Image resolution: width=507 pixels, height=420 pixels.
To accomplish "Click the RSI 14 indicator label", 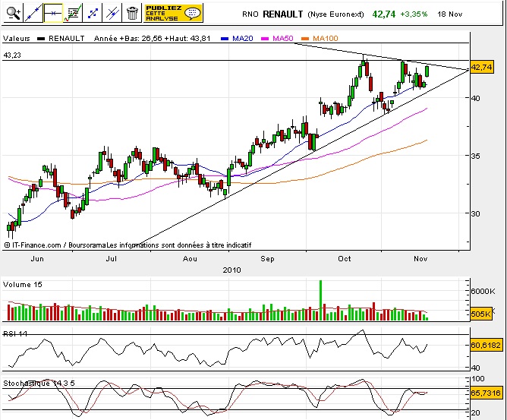I will click(15, 333).
